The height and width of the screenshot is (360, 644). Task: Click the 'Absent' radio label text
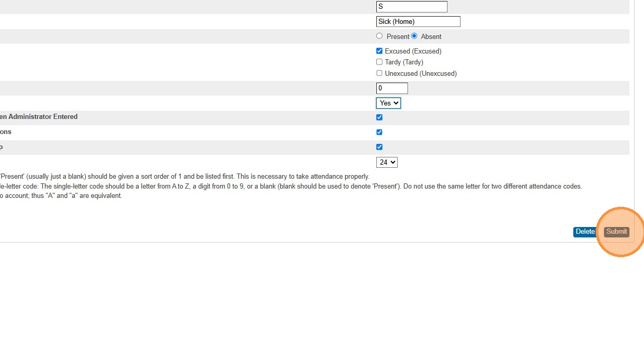tap(431, 37)
